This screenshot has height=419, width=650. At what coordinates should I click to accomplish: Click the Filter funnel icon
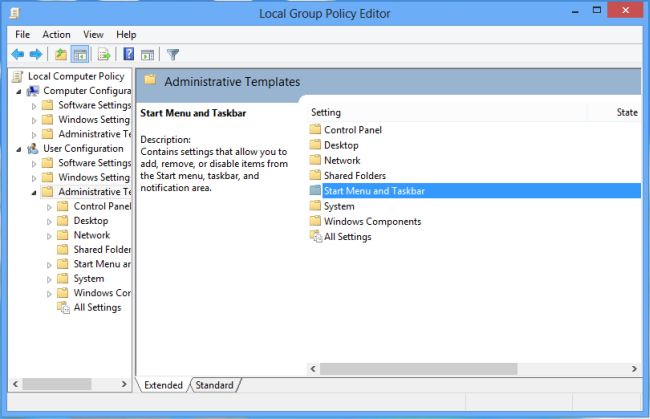point(173,54)
